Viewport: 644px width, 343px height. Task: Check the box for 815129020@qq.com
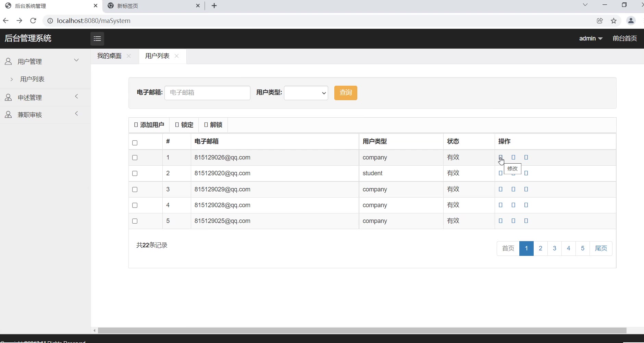coord(135,174)
